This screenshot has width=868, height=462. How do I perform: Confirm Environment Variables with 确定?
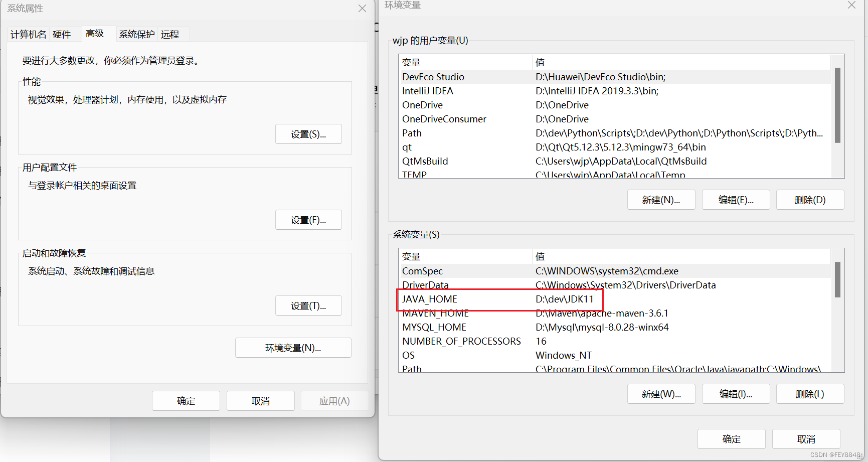[x=731, y=438]
